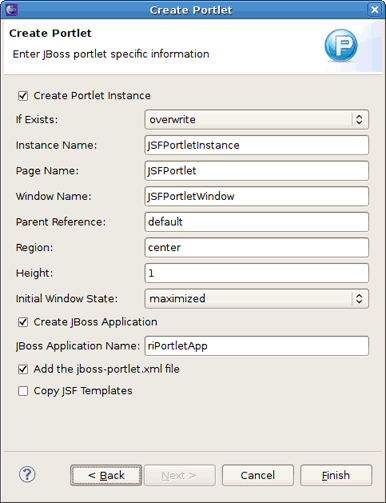The image size is (386, 503).
Task: Enable Copy JSF Templates checkbox
Action: click(23, 391)
